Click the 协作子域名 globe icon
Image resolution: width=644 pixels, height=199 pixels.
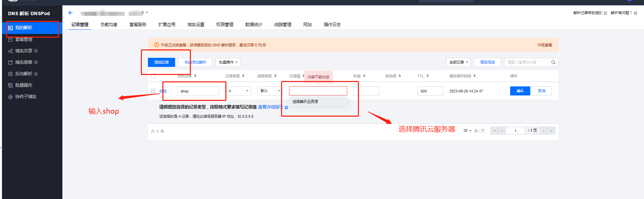pyautogui.click(x=10, y=97)
